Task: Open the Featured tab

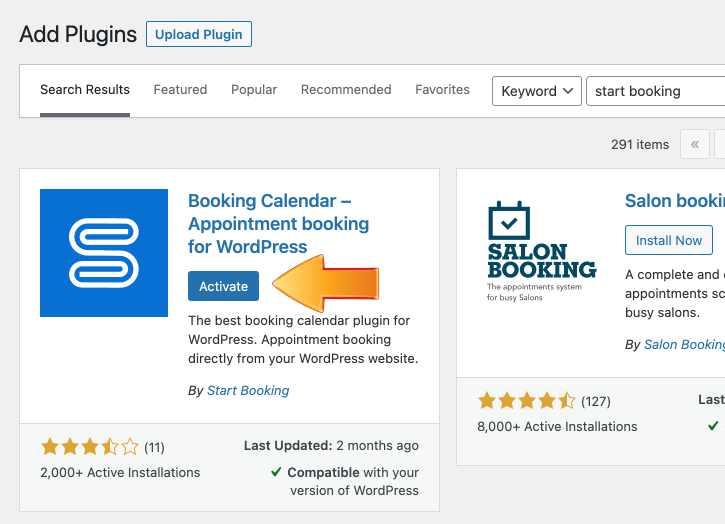Action: (180, 90)
